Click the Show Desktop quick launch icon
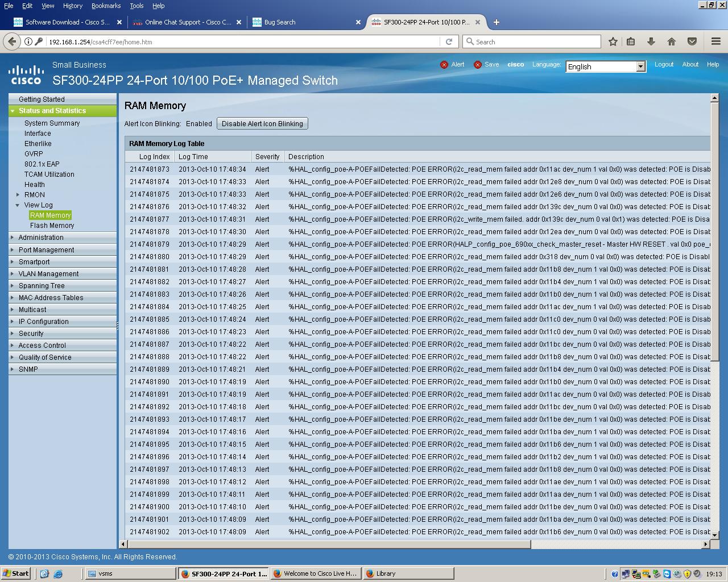This screenshot has width=728, height=582. (45, 573)
